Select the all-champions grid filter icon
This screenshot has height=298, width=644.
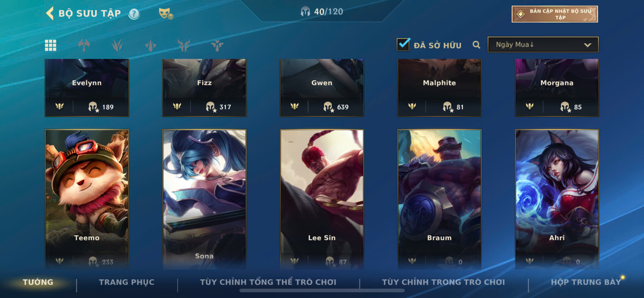[x=51, y=45]
